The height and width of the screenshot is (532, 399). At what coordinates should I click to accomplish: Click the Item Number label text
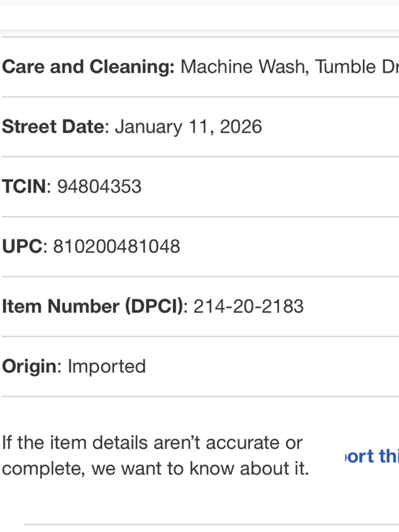click(61, 306)
